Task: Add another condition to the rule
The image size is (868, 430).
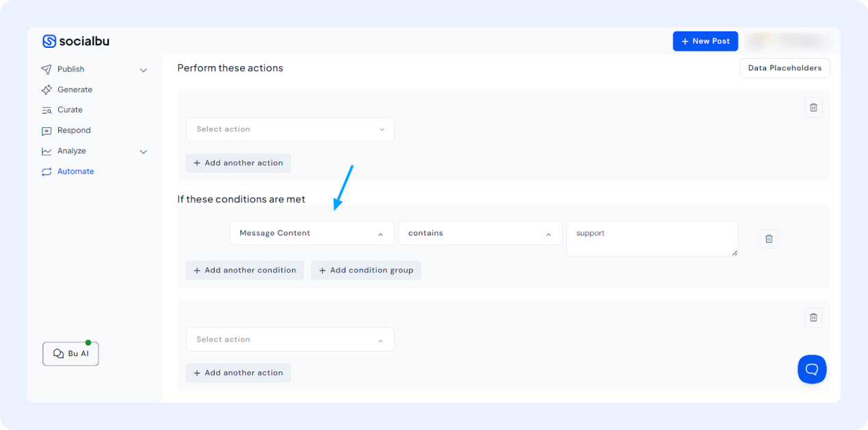Action: pos(244,270)
